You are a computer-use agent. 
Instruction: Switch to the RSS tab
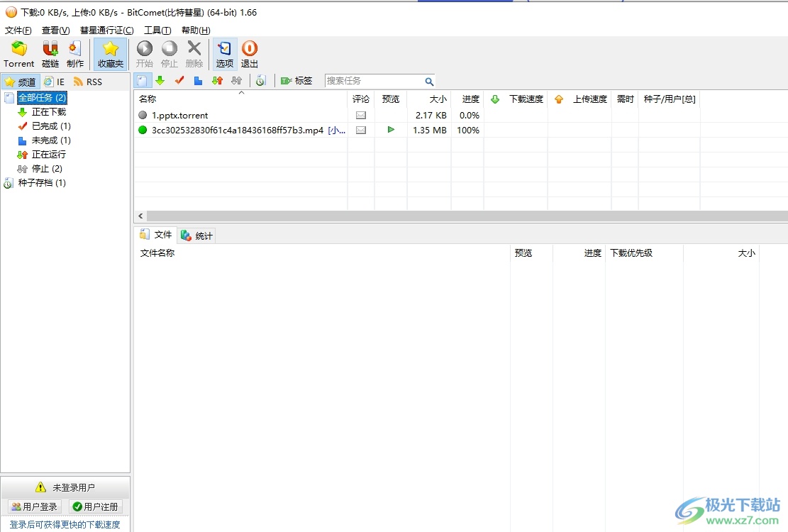[88, 82]
